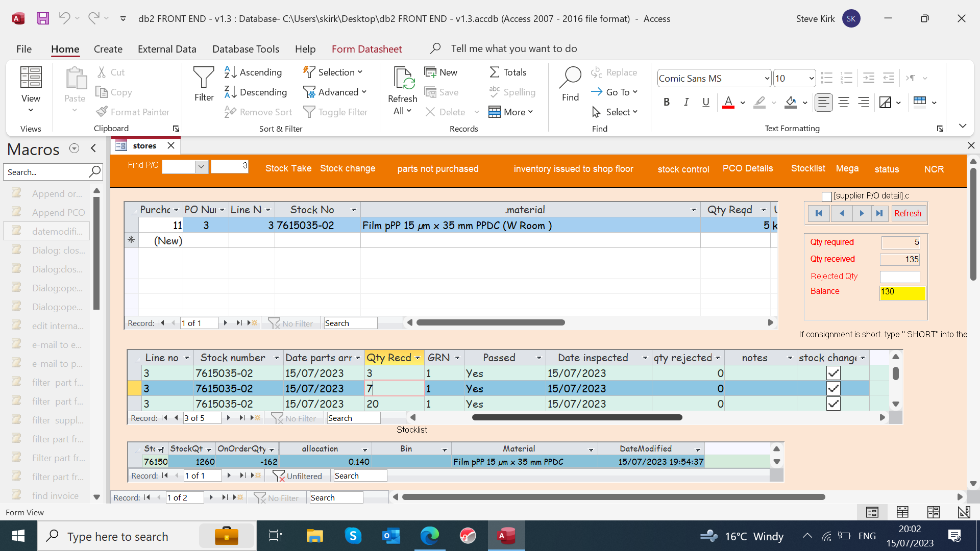This screenshot has height=551, width=980.
Task: Click the Stock change button
Action: click(x=348, y=168)
